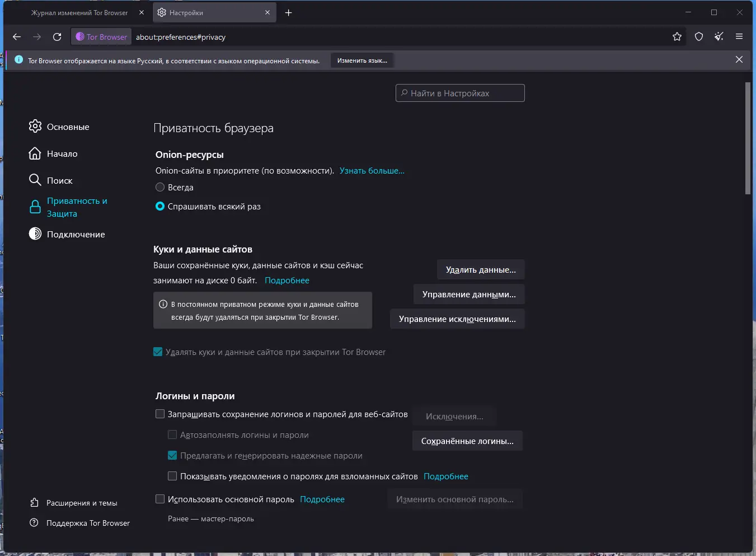Reload the page with the refresh icon

[x=57, y=37]
